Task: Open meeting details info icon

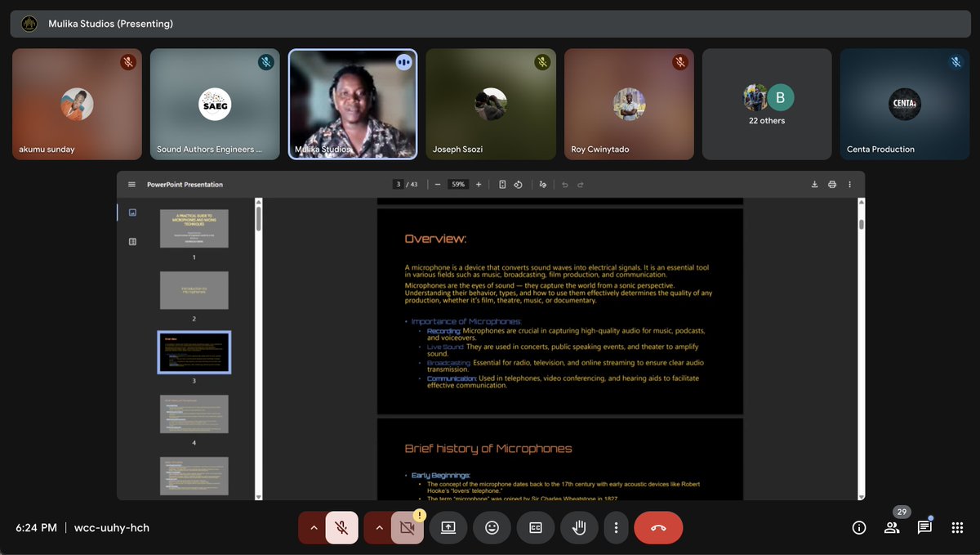Action: tap(859, 528)
